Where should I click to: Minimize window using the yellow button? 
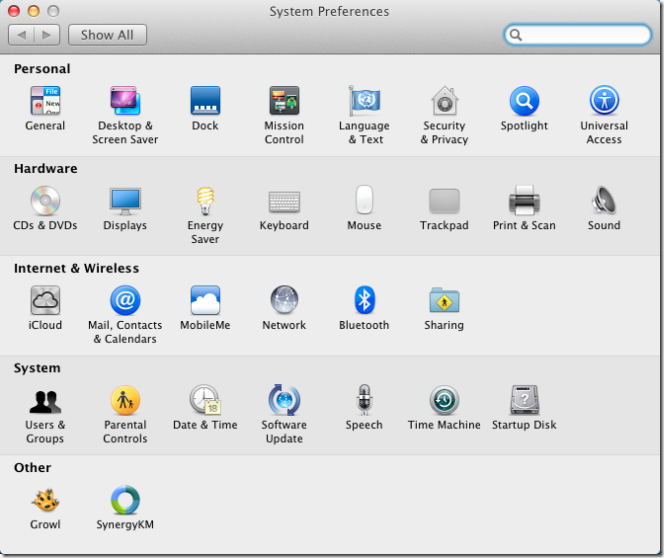point(33,11)
